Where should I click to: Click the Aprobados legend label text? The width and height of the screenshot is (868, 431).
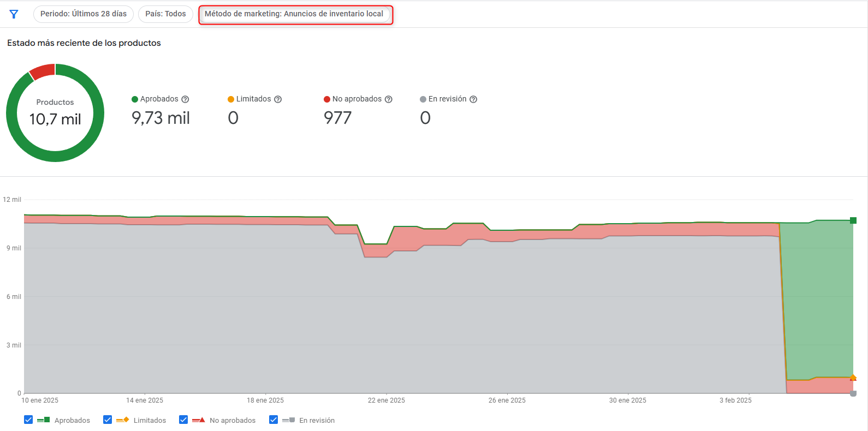72,421
